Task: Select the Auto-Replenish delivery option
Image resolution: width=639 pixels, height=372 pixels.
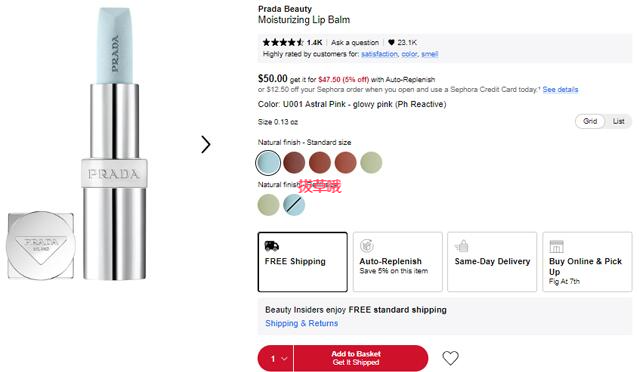Action: [x=397, y=262]
